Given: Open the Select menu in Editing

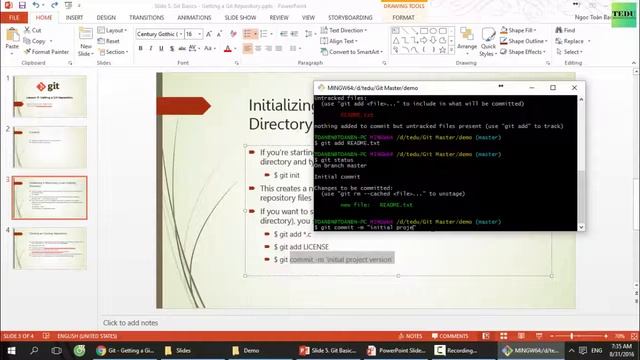Looking at the screenshot, I should point(569,52).
